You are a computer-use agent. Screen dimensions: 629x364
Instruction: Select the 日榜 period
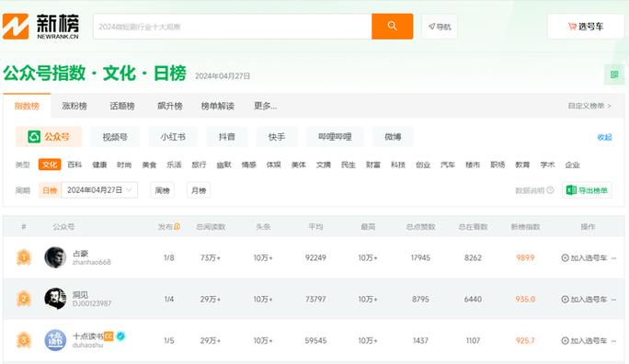50,190
